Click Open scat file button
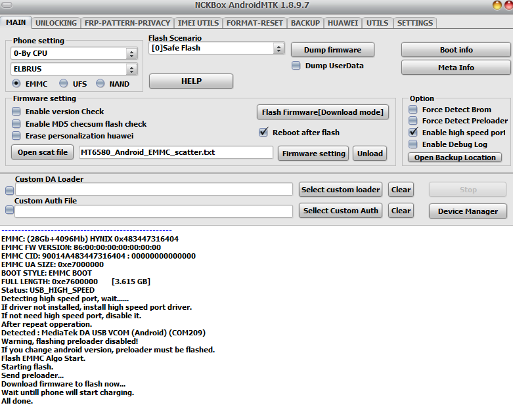The width and height of the screenshot is (513, 420). (x=43, y=152)
